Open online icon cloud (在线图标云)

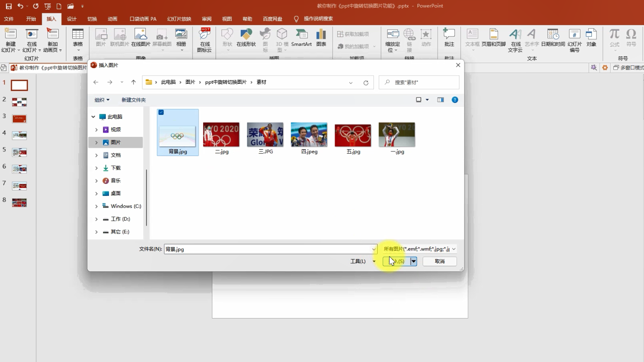coord(205,40)
